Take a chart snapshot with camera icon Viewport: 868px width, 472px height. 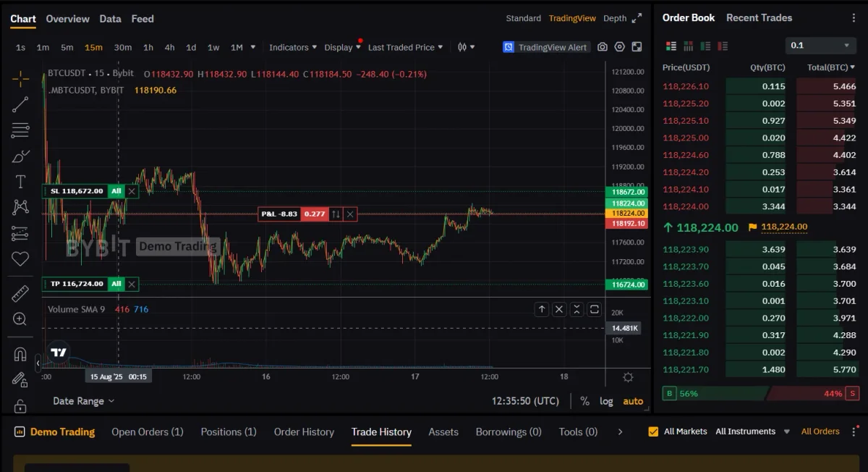pos(603,47)
